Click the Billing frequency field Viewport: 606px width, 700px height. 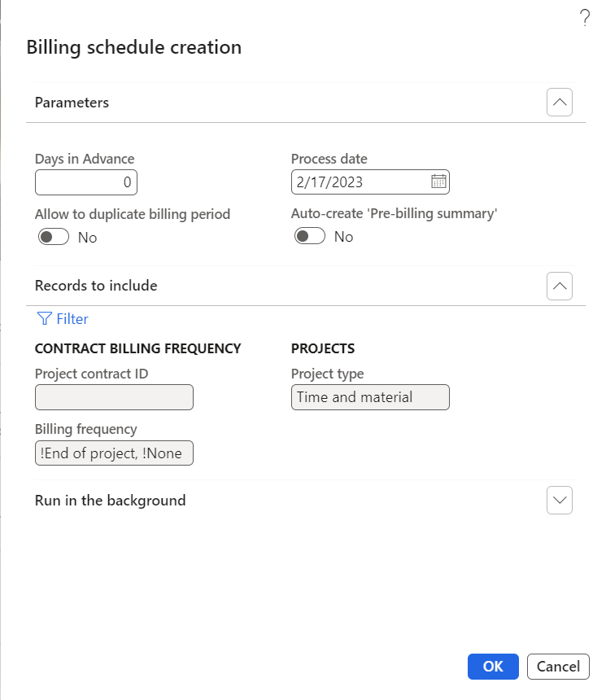(x=114, y=453)
